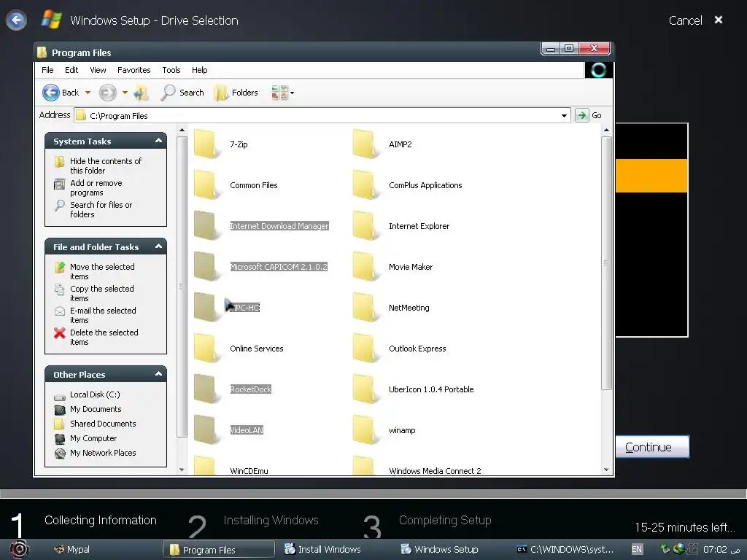Open the Favorites menu
Viewport: 747px width, 560px height.
(134, 70)
